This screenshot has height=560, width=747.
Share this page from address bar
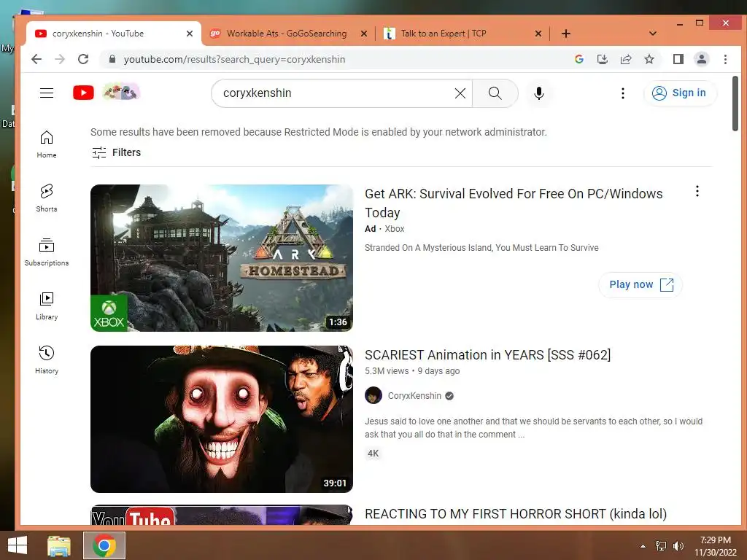(625, 59)
